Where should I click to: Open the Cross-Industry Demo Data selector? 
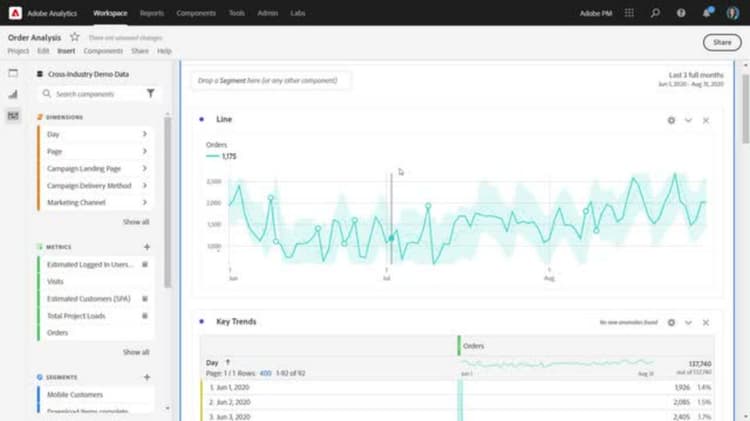click(x=83, y=74)
